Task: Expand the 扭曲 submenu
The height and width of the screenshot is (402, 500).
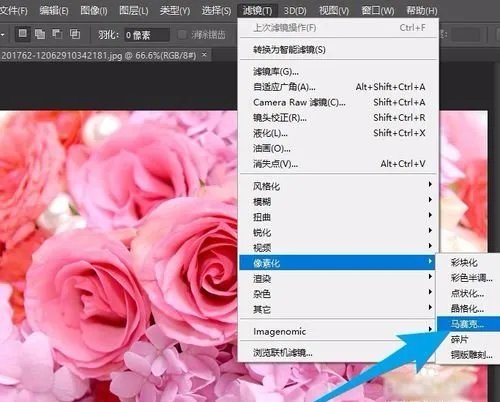Action: click(338, 217)
